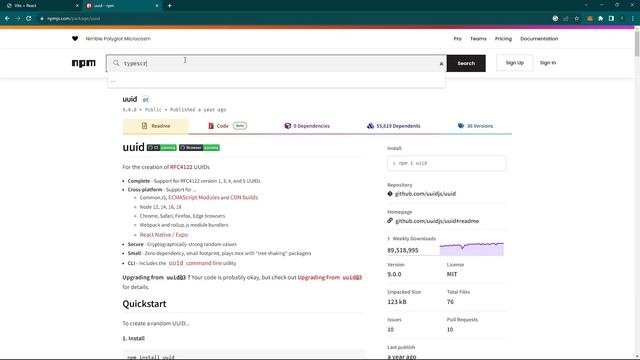The image size is (640, 360).
Task: Click the MIT license value
Action: (x=452, y=274)
